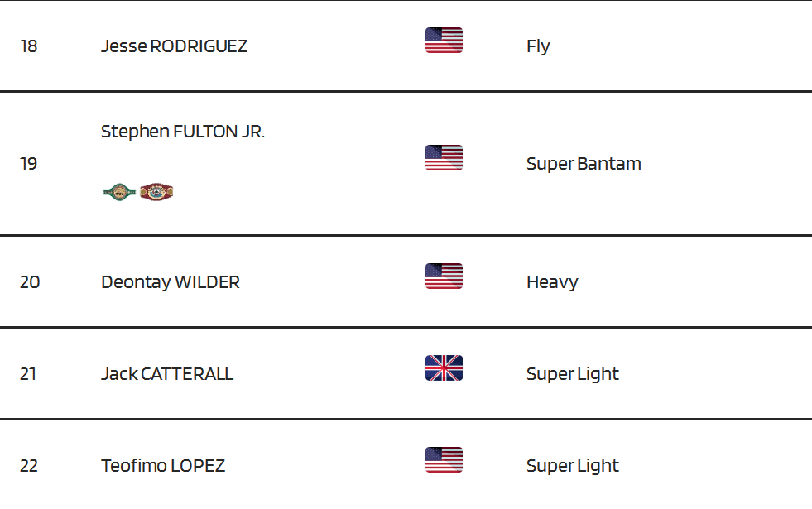Select the Heavy division in Wilder's row
The image size is (812, 509).
pos(552,282)
